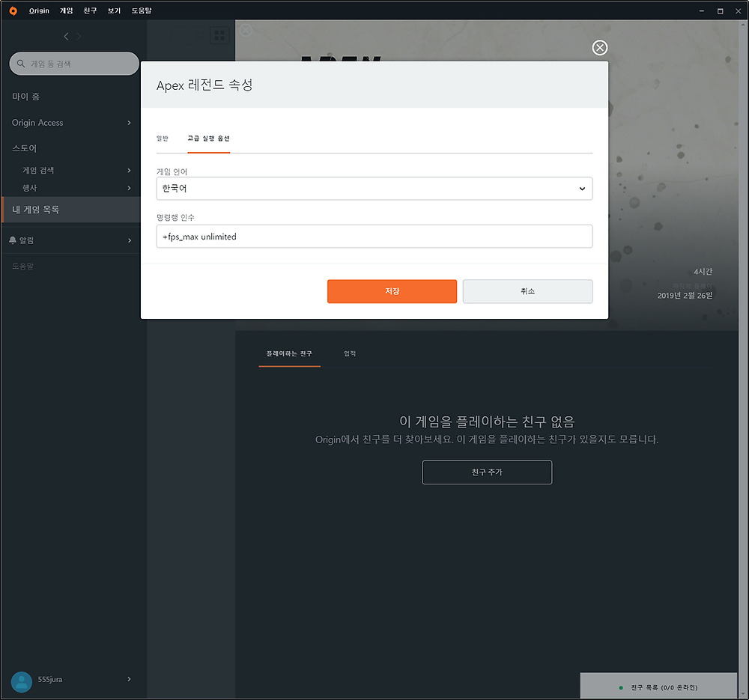Open the 친구 menu
This screenshot has width=749, height=700.
pyautogui.click(x=91, y=10)
